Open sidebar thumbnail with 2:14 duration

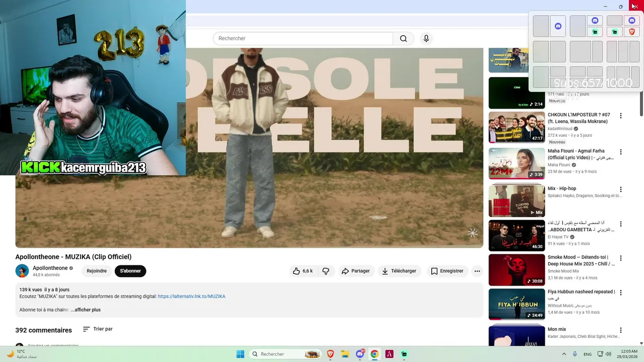click(x=517, y=93)
